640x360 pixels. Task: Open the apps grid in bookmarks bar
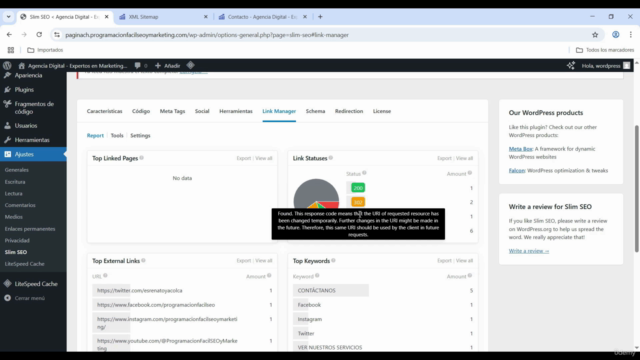pyautogui.click(x=11, y=50)
